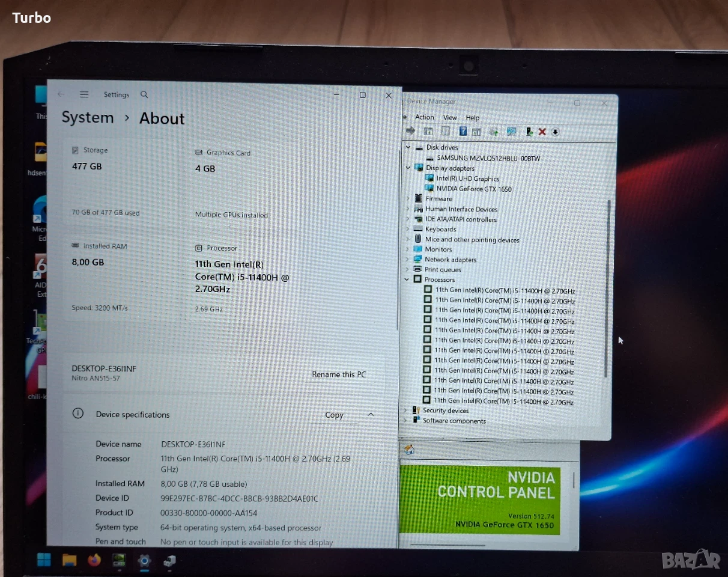Click the Forward arrow in Device Manager toolbar
Image resolution: width=728 pixels, height=577 pixels.
click(411, 131)
